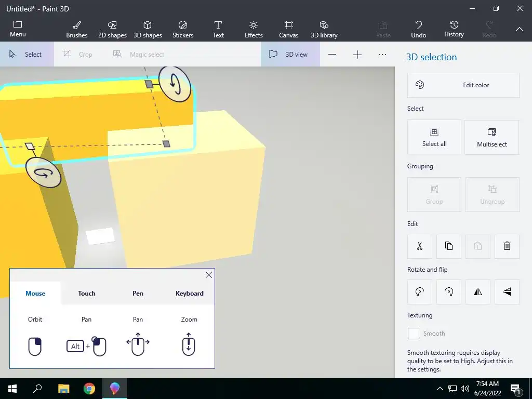532x399 pixels.
Task: Select the Text tool
Action: point(218,29)
